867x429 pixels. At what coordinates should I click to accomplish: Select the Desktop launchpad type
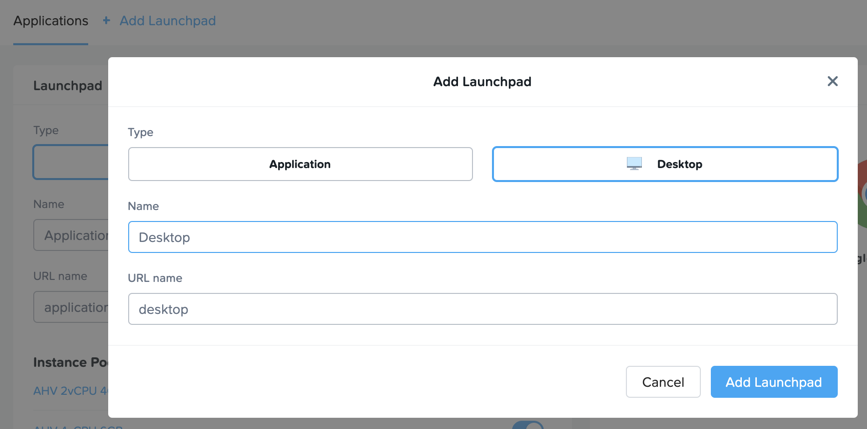[665, 164]
